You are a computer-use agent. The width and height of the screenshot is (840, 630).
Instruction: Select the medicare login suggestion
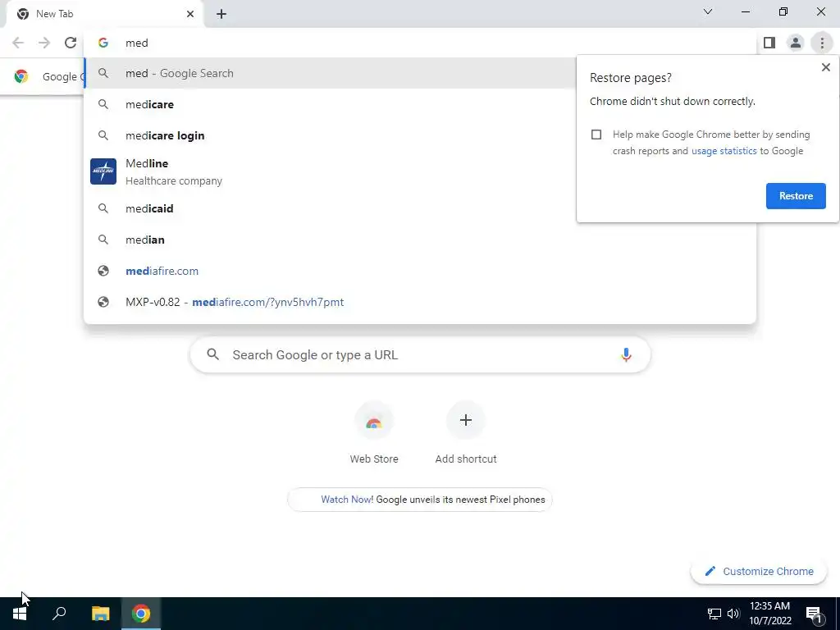point(330,135)
